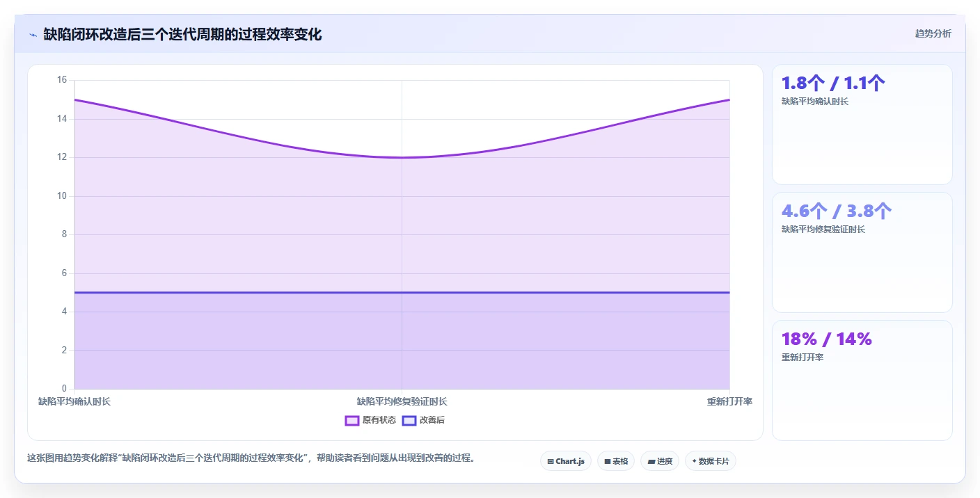Open the 4.6个 / 3.8个 metric card

point(862,252)
